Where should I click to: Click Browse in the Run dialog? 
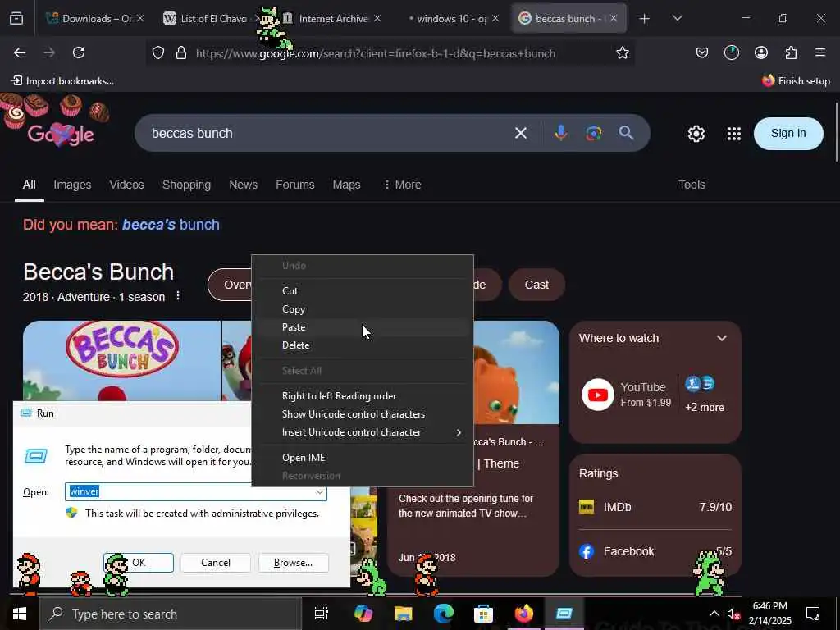coord(293,563)
